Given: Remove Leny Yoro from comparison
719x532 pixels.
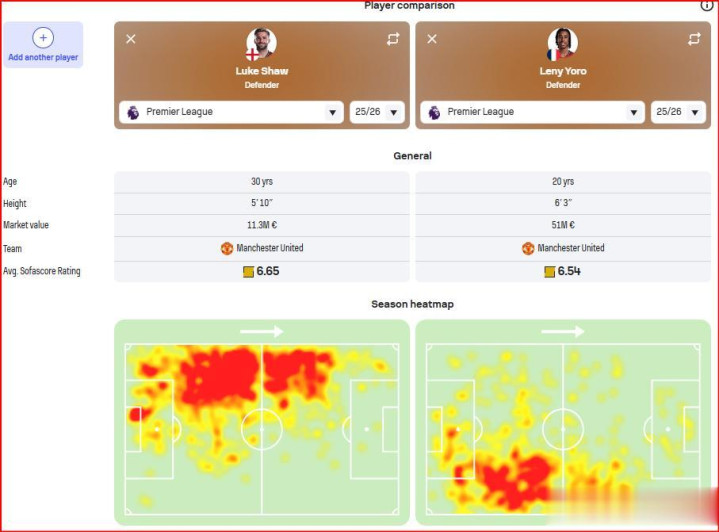Looking at the screenshot, I should pyautogui.click(x=432, y=39).
